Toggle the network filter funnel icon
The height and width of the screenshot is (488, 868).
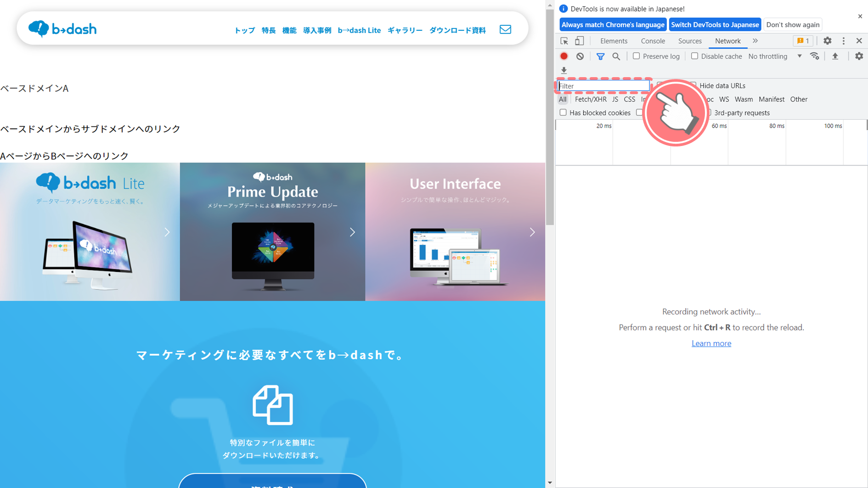(600, 56)
